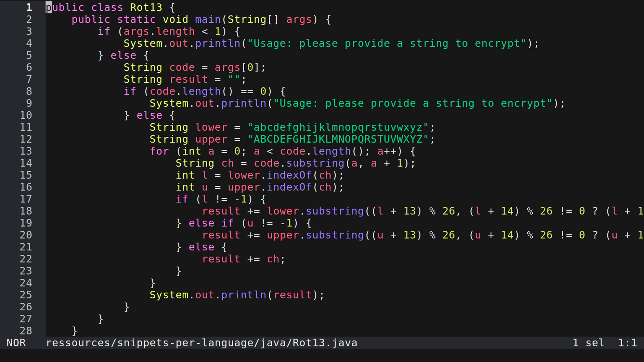Place cursor on the class name Rot13
This screenshot has width=644, height=362.
tap(146, 7)
